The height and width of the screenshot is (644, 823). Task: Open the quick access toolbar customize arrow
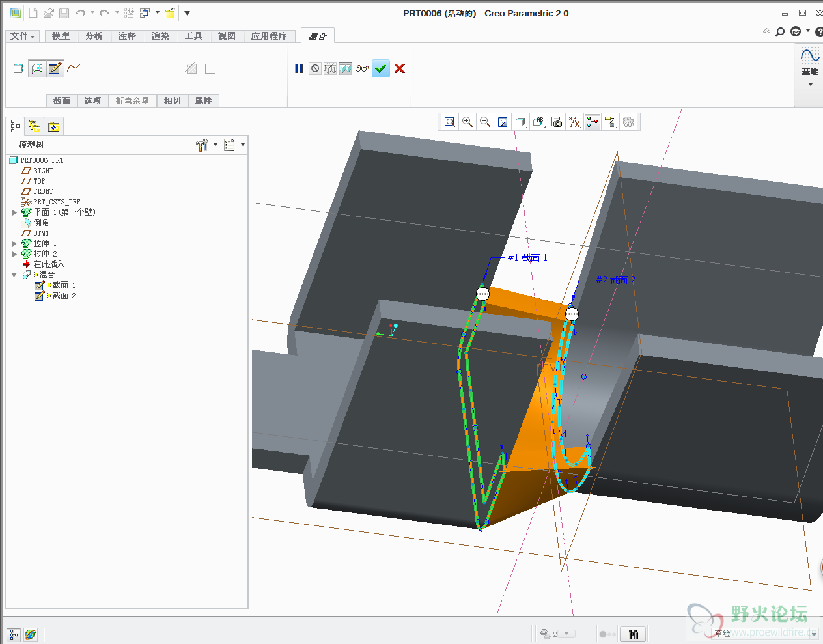point(187,13)
